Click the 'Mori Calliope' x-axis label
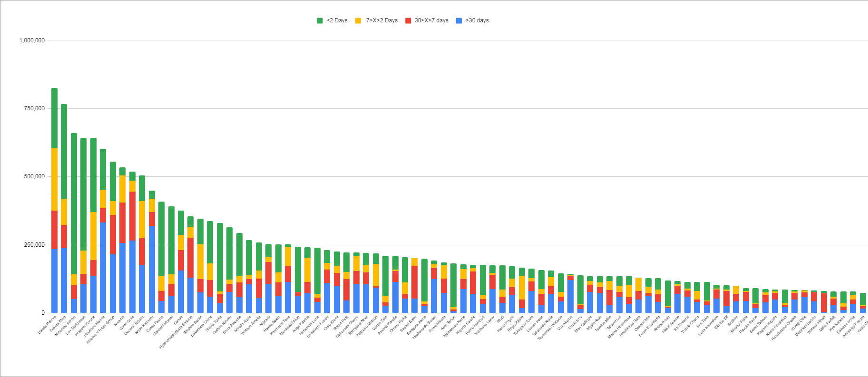Image resolution: width=868 pixels, height=377 pixels. click(x=584, y=324)
